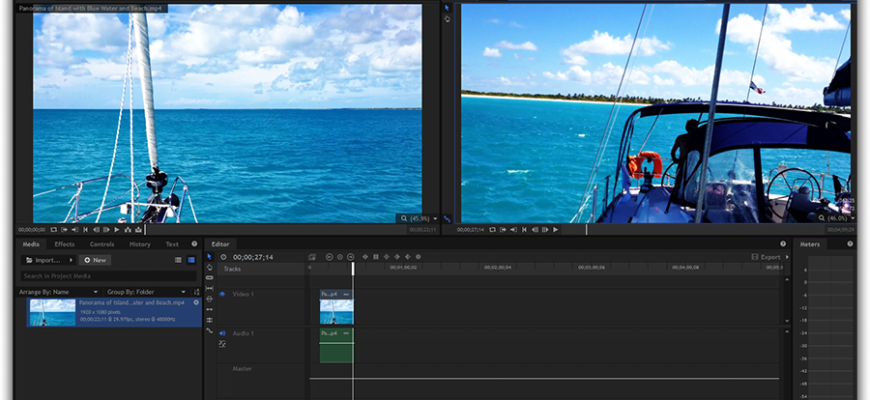This screenshot has width=870, height=400.
Task: Set In point in the Trimmer
Action: [x=64, y=230]
